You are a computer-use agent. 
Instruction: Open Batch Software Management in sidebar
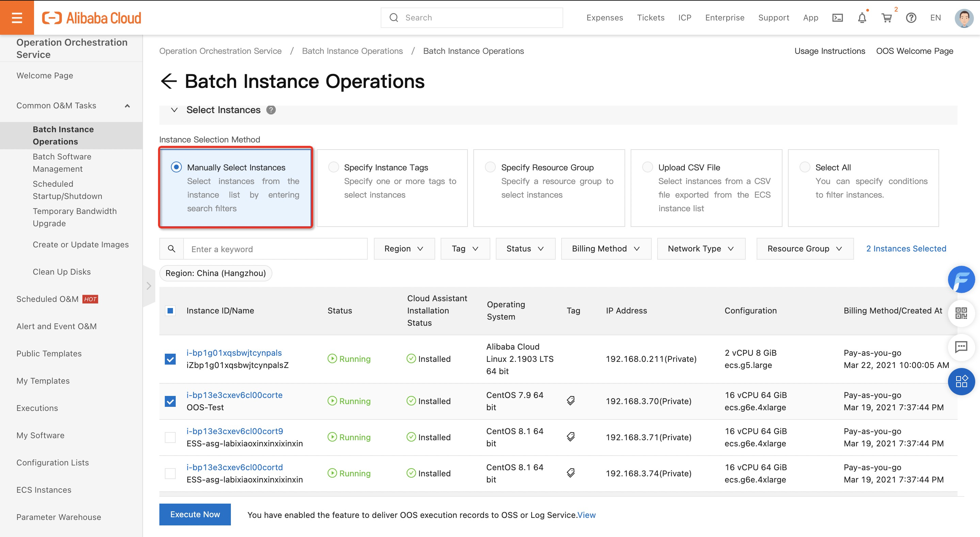tap(62, 163)
